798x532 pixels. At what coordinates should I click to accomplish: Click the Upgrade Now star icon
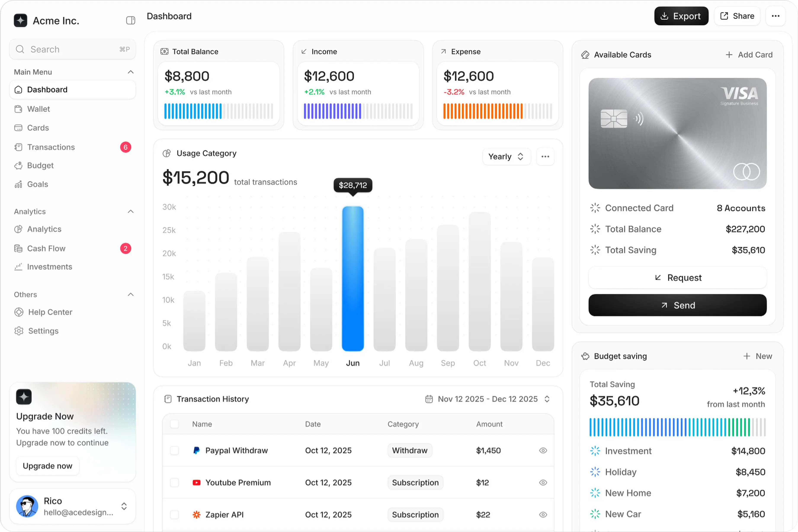[x=24, y=397]
